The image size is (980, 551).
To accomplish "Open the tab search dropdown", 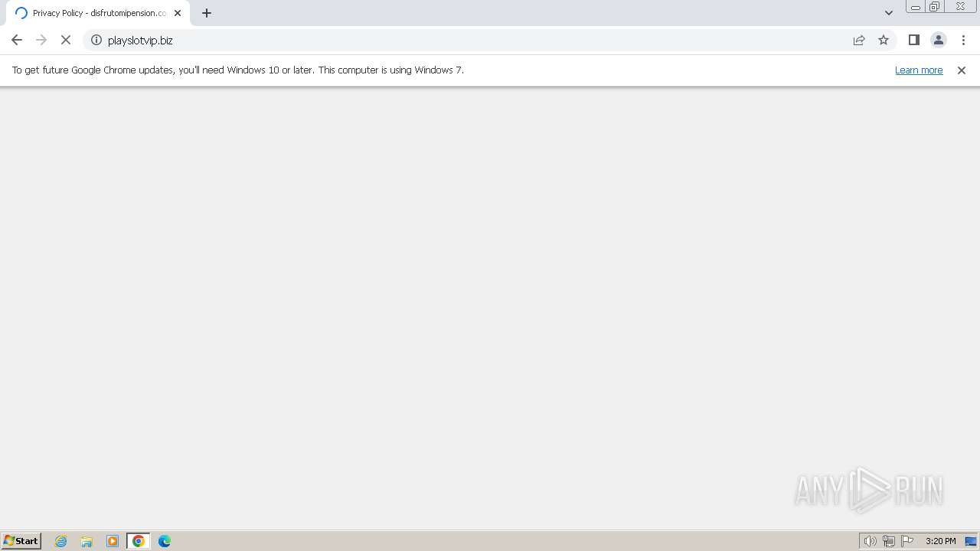I will (x=889, y=13).
